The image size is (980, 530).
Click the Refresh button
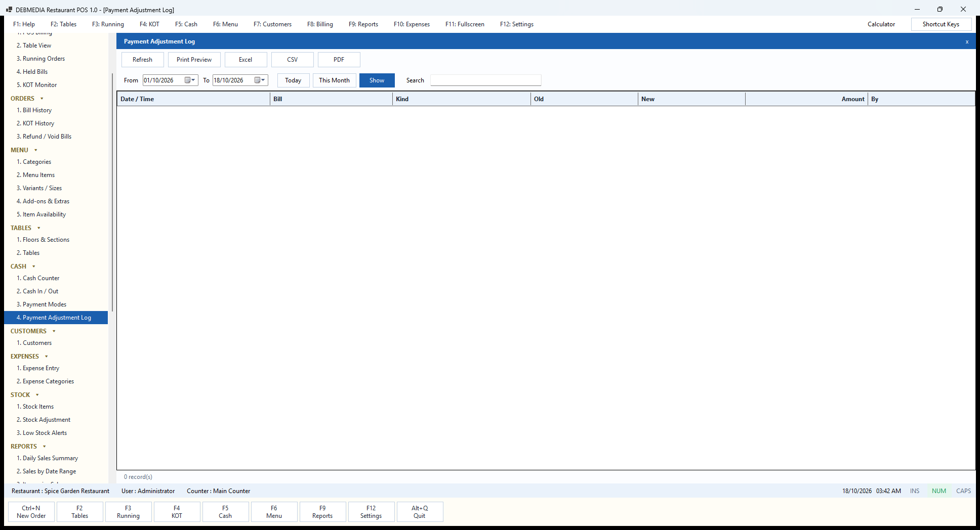click(x=143, y=60)
